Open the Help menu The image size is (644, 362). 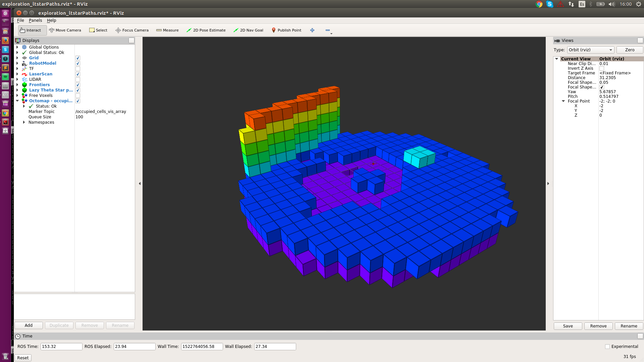point(51,20)
